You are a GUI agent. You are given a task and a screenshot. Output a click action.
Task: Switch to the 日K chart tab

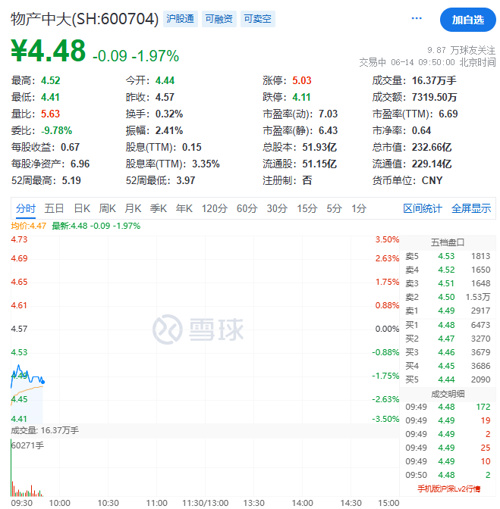tap(82, 209)
